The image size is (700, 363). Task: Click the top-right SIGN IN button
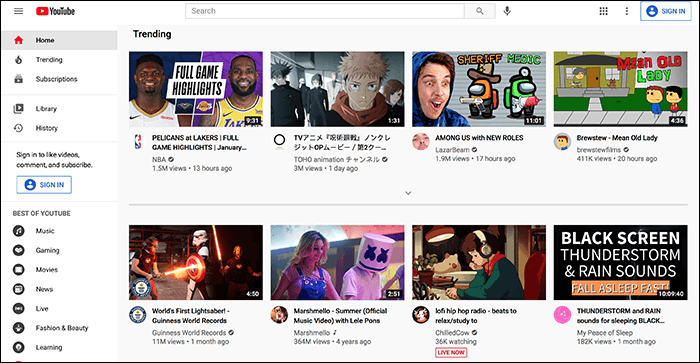[666, 11]
